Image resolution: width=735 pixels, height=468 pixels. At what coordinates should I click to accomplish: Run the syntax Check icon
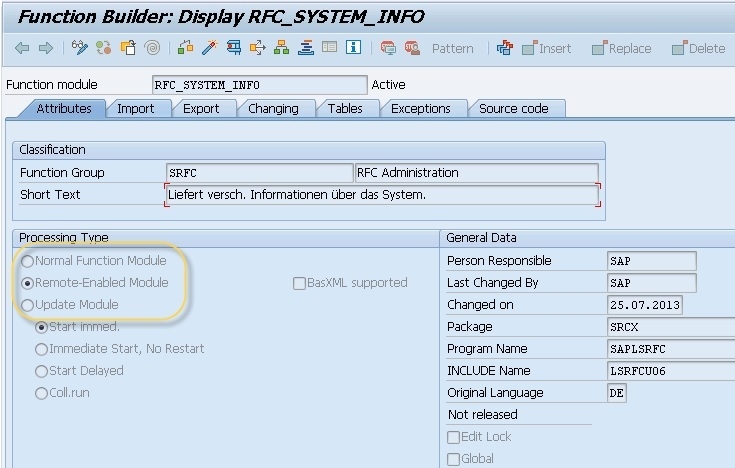[186, 47]
